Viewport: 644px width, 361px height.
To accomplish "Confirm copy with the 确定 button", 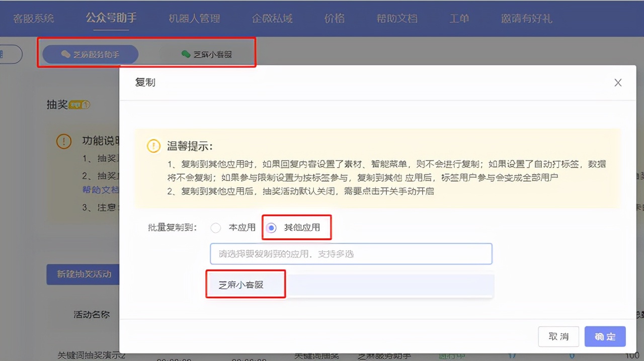I will point(605,337).
